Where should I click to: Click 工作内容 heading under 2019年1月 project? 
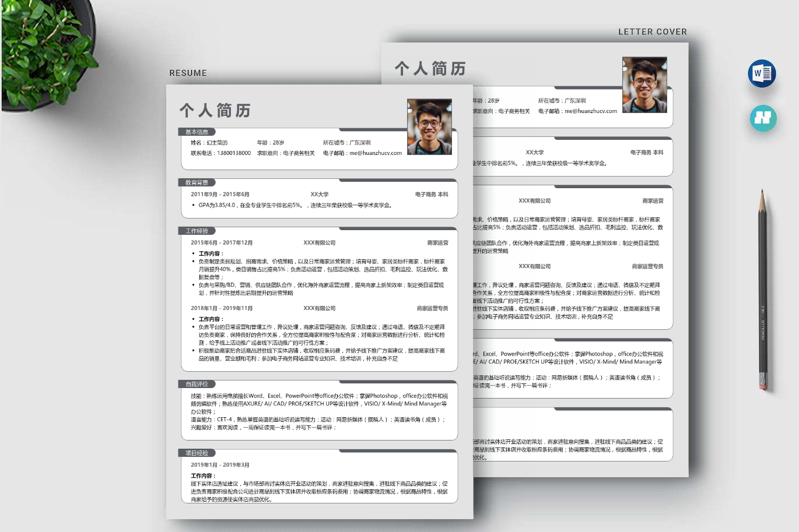(202, 476)
